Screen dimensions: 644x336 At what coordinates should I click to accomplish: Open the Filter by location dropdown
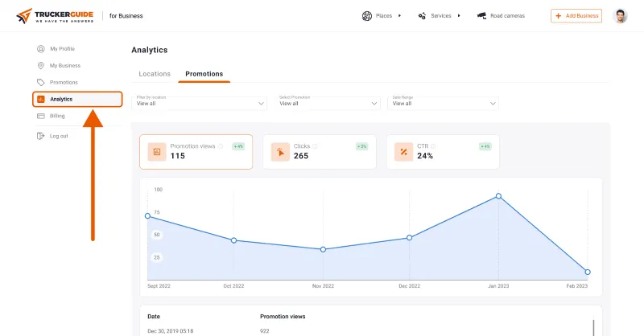(199, 103)
